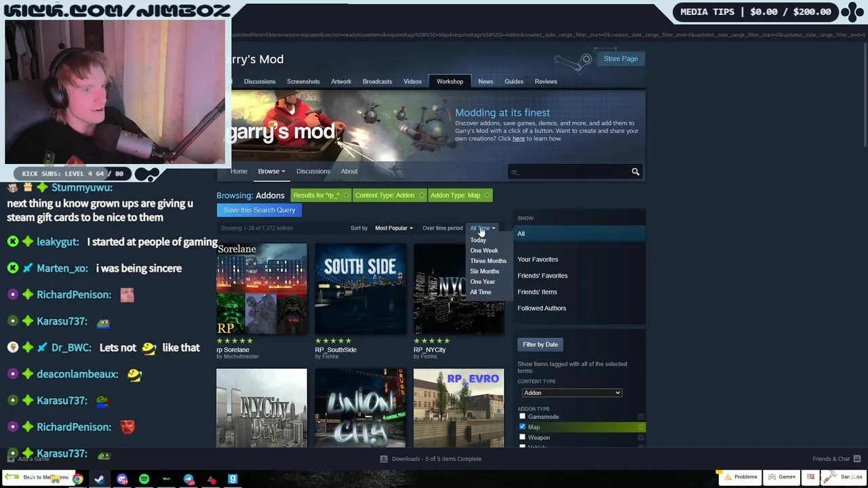Click the green waveform taskbar icon
Image resolution: width=868 pixels, height=488 pixels.
(x=166, y=479)
